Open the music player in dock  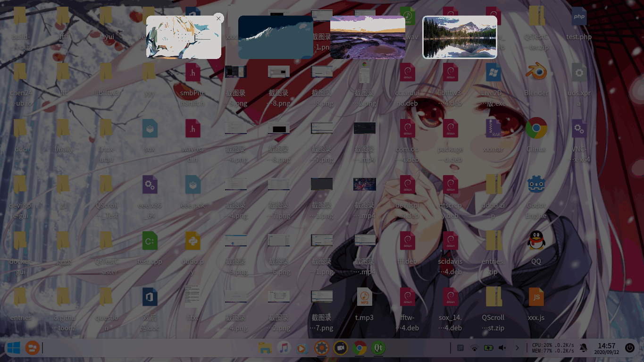(284, 348)
